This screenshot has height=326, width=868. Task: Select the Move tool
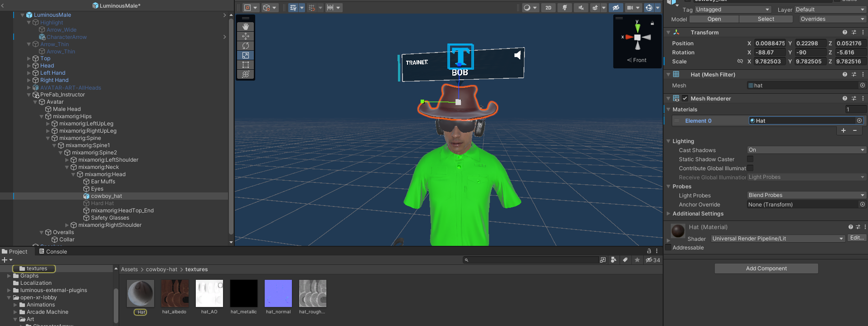tap(245, 36)
